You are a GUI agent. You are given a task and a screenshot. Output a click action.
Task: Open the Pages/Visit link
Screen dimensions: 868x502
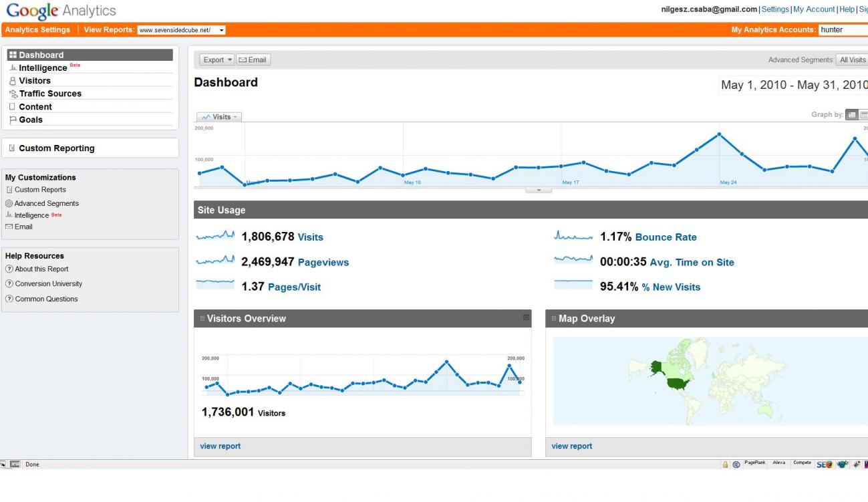(294, 287)
